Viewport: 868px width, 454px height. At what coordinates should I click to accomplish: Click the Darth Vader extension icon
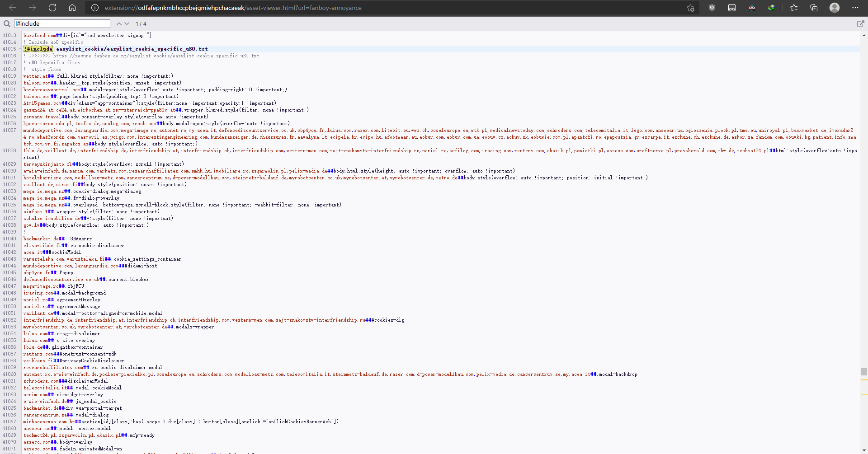(x=752, y=8)
